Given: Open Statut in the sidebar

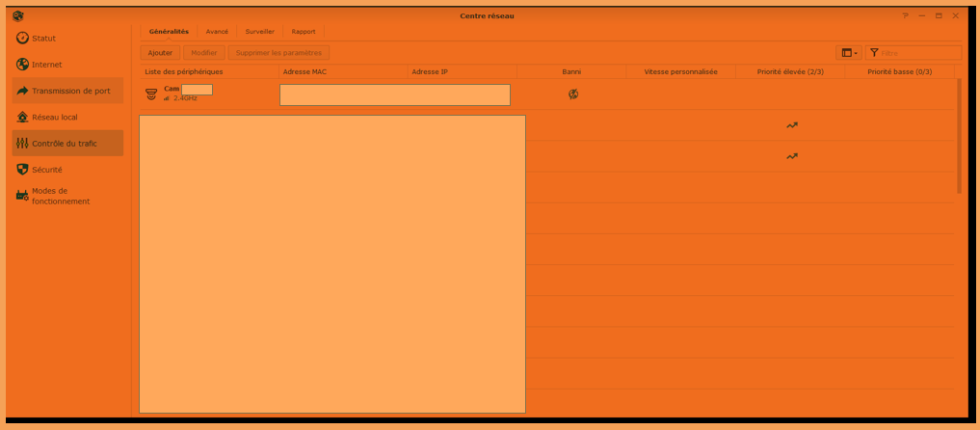Looking at the screenshot, I should coord(67,39).
